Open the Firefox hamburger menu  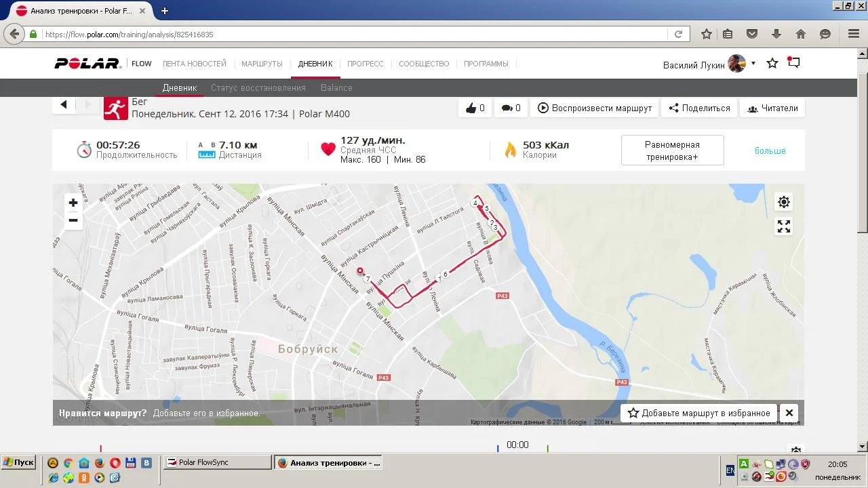point(854,34)
